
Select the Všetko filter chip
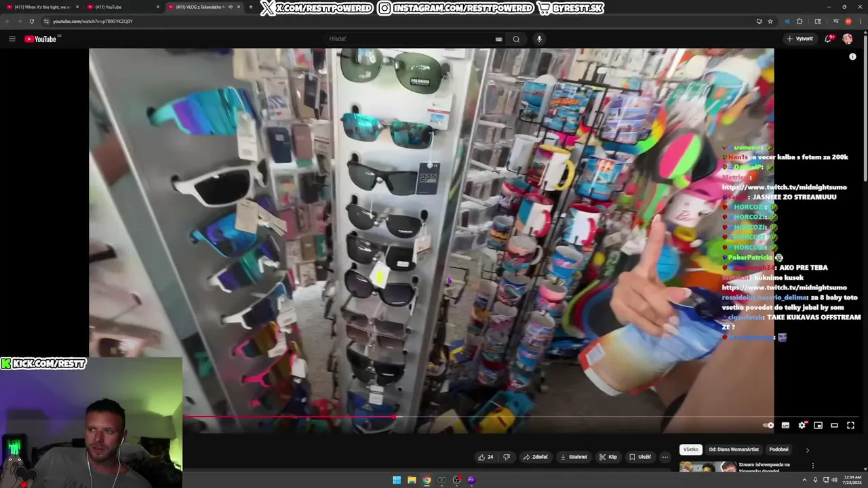(x=690, y=449)
